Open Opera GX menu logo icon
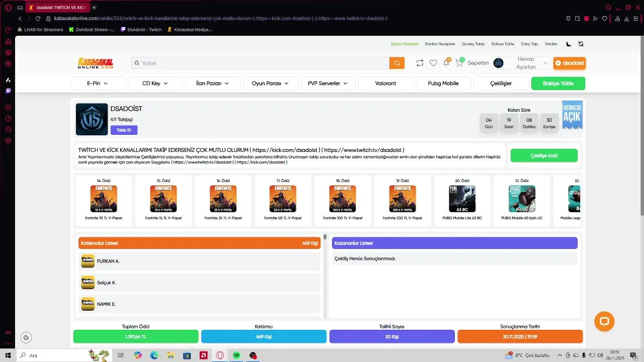Screen dimensions: 644x362 [x=8, y=8]
